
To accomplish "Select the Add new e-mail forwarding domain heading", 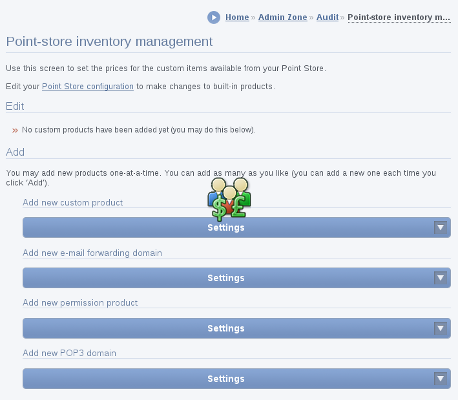I will 92,253.
